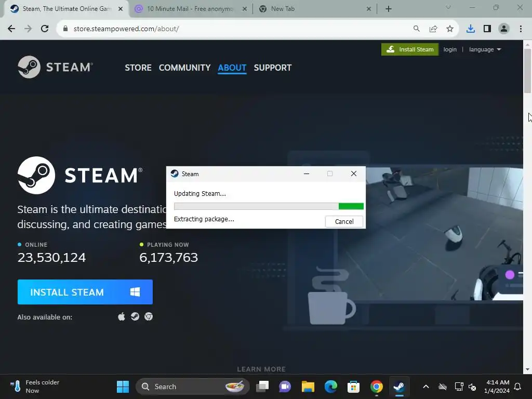Click the Steam icon in dialog title bar
This screenshot has height=399, width=532.
pyautogui.click(x=175, y=174)
